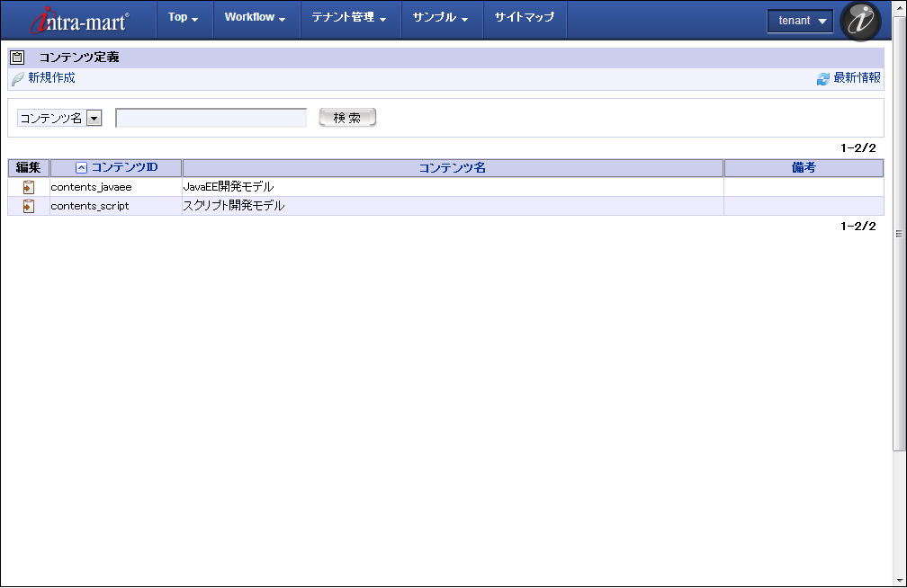Click the scrollbar up arrow
907x588 pixels.
899,8
